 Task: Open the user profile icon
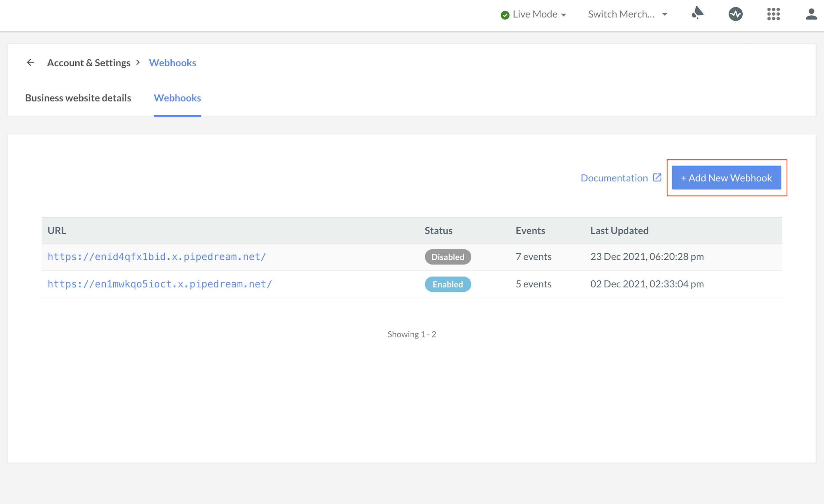(811, 14)
